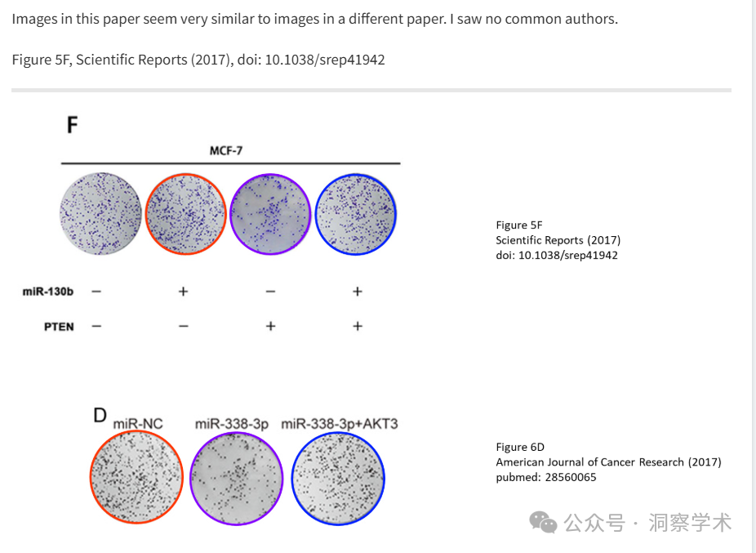Screen dimensions: 756x553
Task: Select the blue-circled MCF-7 colony plate
Action: point(356,214)
